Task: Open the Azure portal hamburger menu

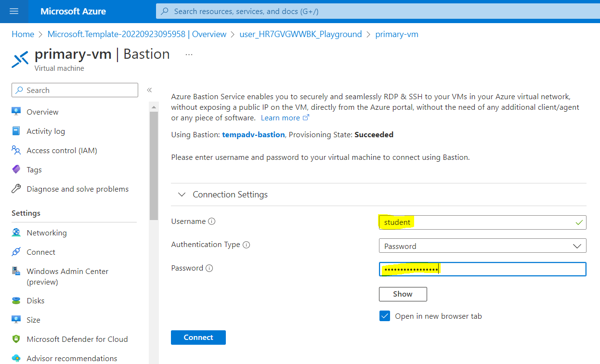Action: 14,11
